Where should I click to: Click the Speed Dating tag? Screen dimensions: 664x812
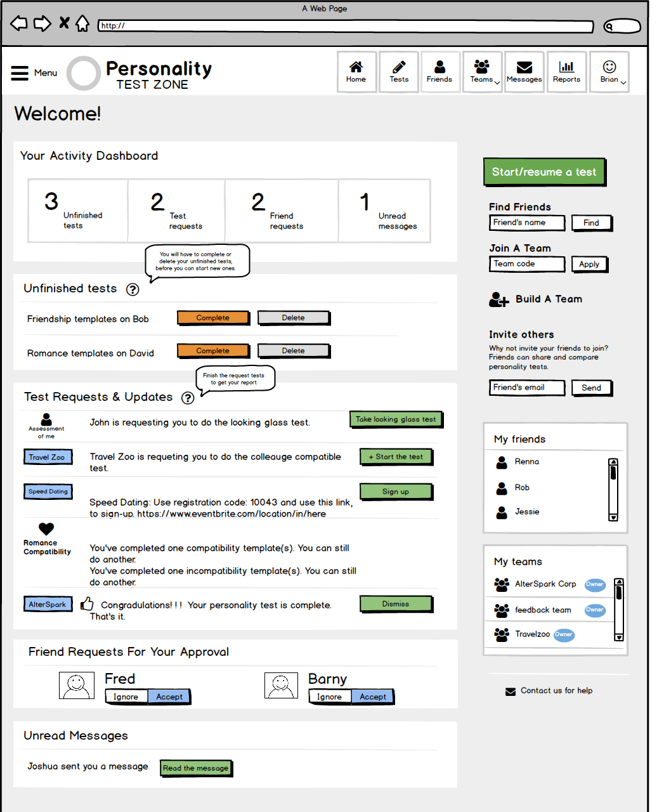[48, 492]
